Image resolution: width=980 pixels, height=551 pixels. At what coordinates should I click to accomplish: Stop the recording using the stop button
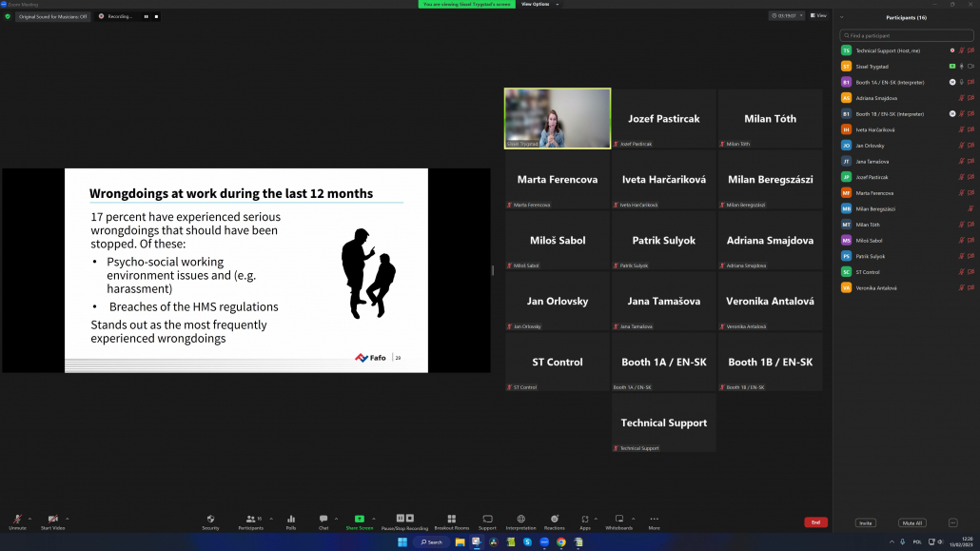pyautogui.click(x=156, y=16)
